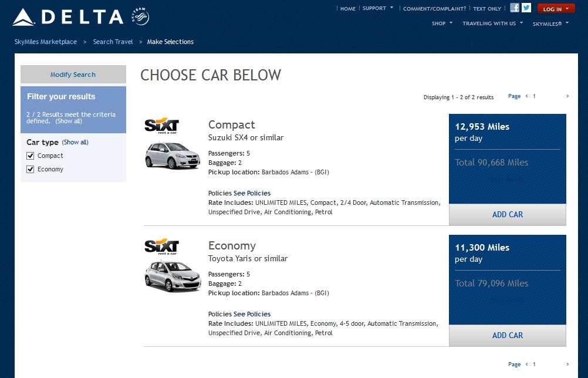Go to Search Travel breadcrumb
The width and height of the screenshot is (588, 378).
(x=113, y=42)
